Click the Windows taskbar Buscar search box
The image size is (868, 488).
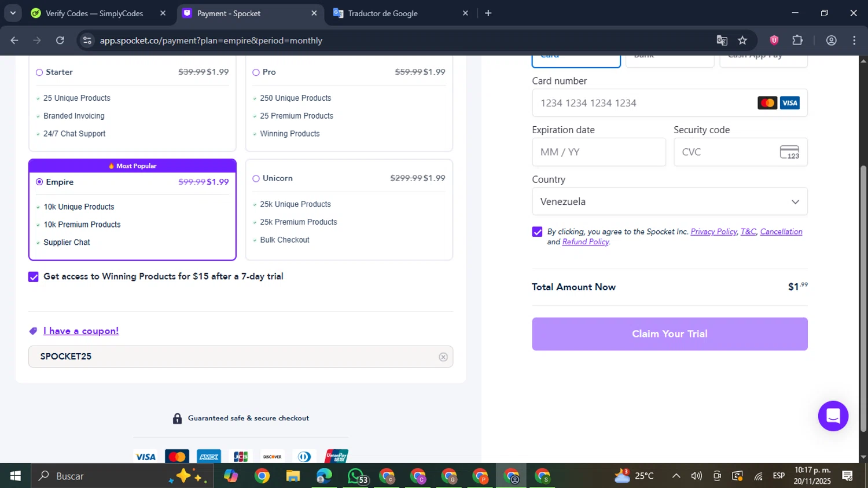[122, 476]
